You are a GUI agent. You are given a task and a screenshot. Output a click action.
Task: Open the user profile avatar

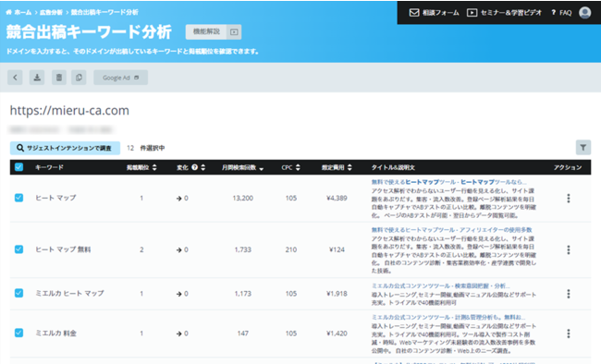click(584, 13)
